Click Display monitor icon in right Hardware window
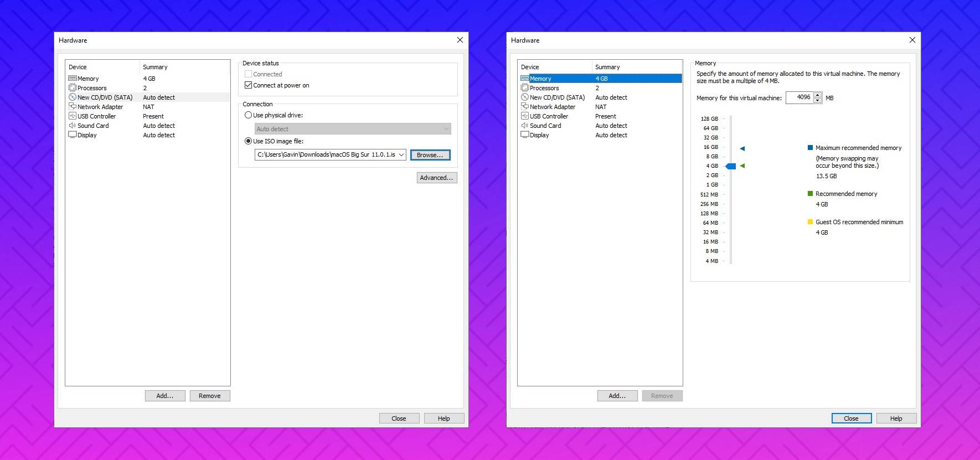980x460 pixels. [x=524, y=135]
